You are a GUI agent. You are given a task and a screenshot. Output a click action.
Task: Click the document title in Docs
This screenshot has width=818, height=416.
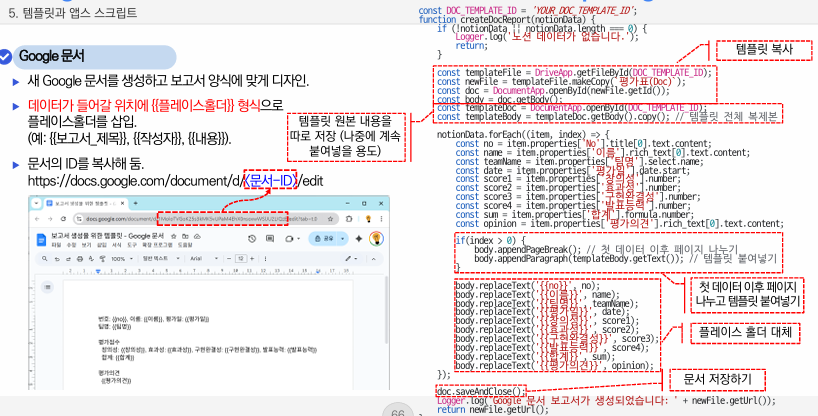pyautogui.click(x=108, y=236)
